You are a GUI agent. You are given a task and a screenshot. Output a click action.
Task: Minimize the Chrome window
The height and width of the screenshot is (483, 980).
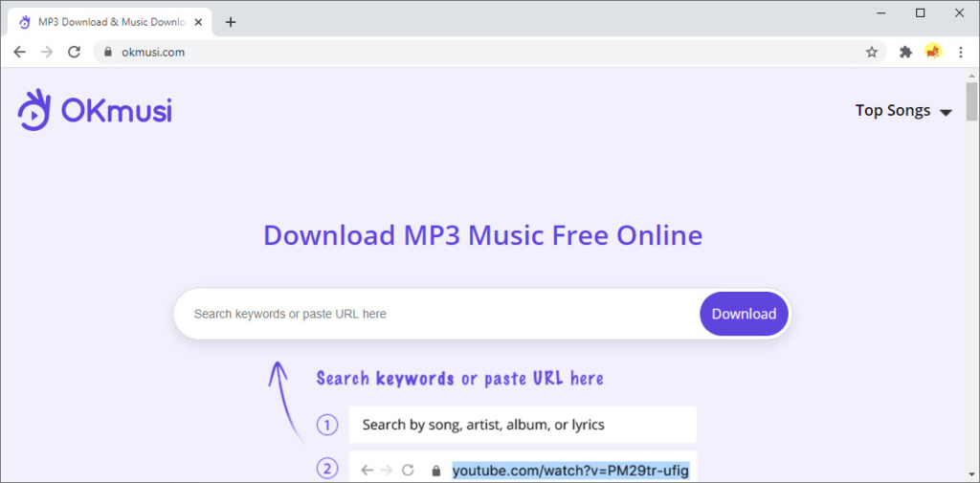pyautogui.click(x=881, y=13)
